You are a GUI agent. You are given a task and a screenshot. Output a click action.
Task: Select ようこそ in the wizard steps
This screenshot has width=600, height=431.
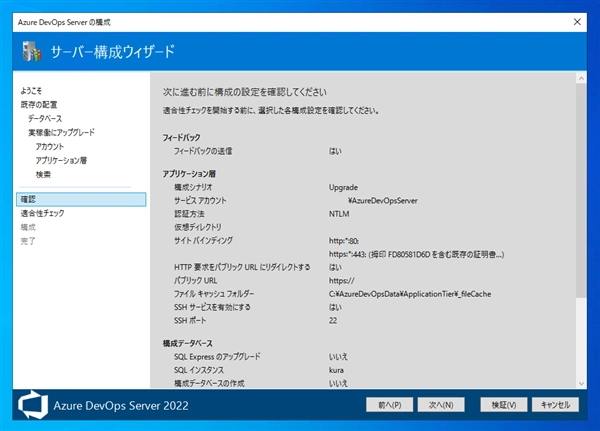tap(31, 91)
